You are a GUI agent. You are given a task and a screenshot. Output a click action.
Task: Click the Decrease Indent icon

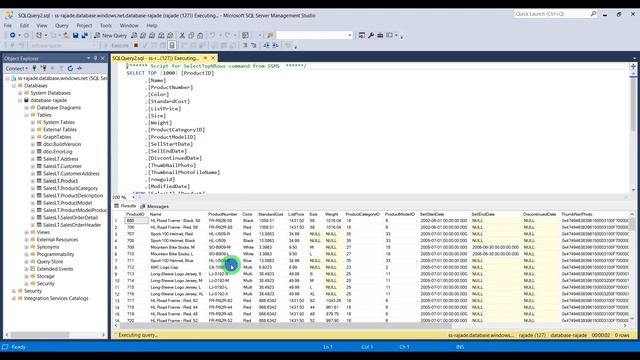(x=267, y=45)
